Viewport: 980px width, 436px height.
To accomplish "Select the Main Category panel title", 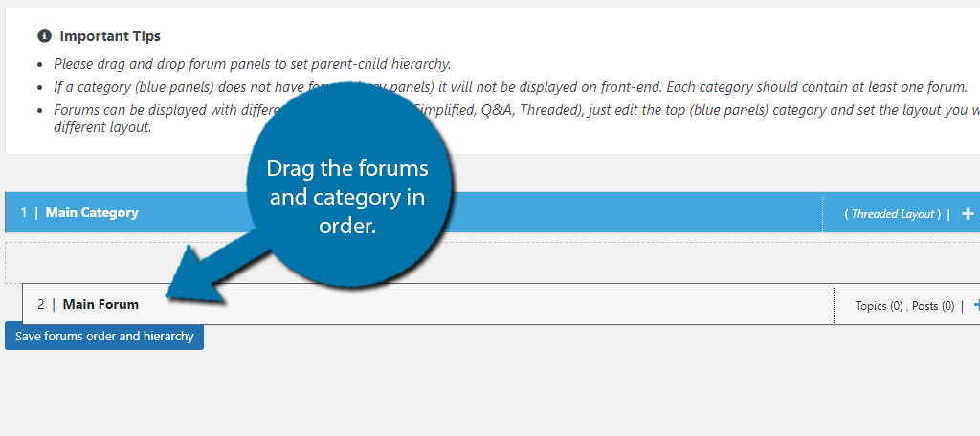I will point(92,212).
